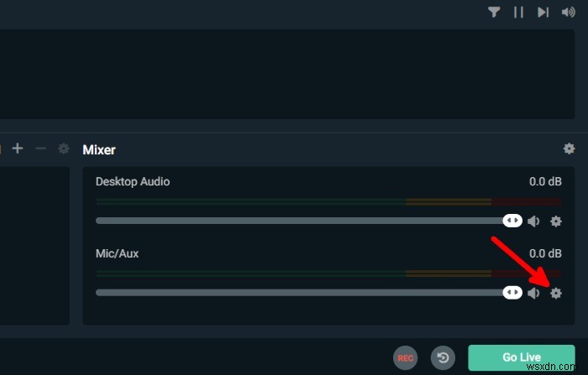Image resolution: width=588 pixels, height=375 pixels.
Task: Click the minus icon to remove a source
Action: coord(40,148)
